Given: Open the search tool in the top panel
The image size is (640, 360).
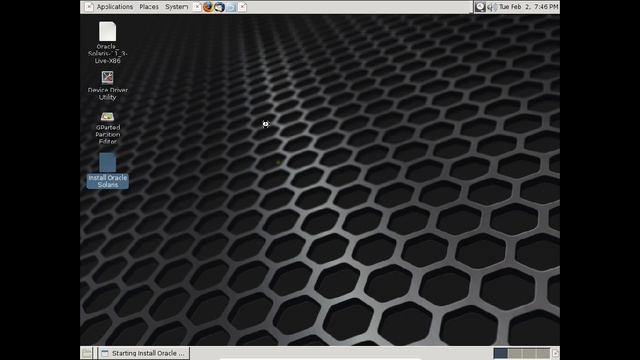Looking at the screenshot, I should click(480, 7).
